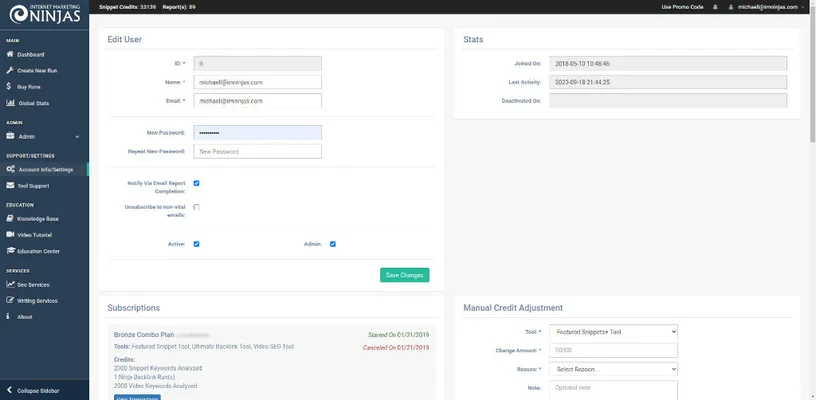This screenshot has width=816, height=400.
Task: Enable Unsubscribe to non-vital emails checkbox
Action: 196,207
